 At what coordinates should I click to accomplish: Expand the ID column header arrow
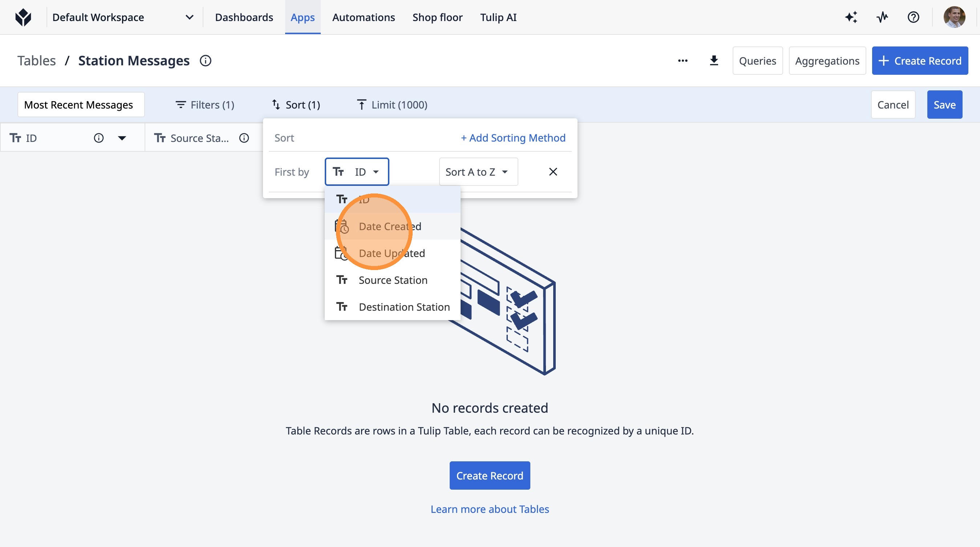[122, 138]
